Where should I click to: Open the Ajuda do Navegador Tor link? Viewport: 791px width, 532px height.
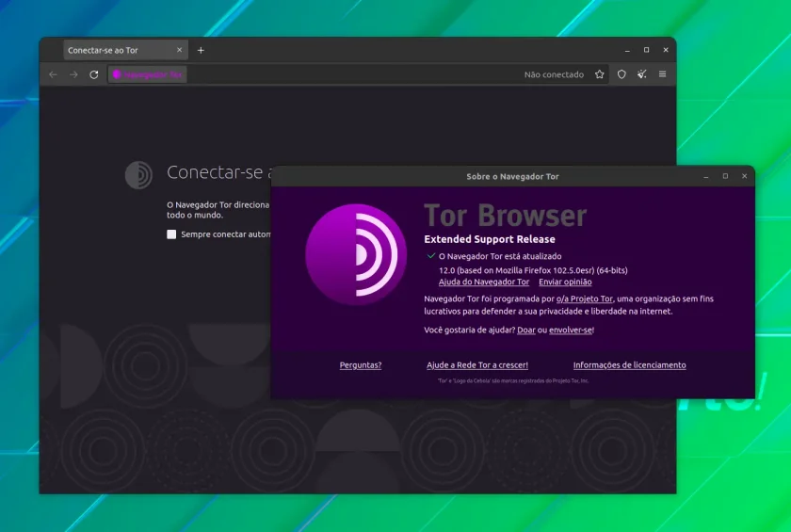[x=484, y=282]
